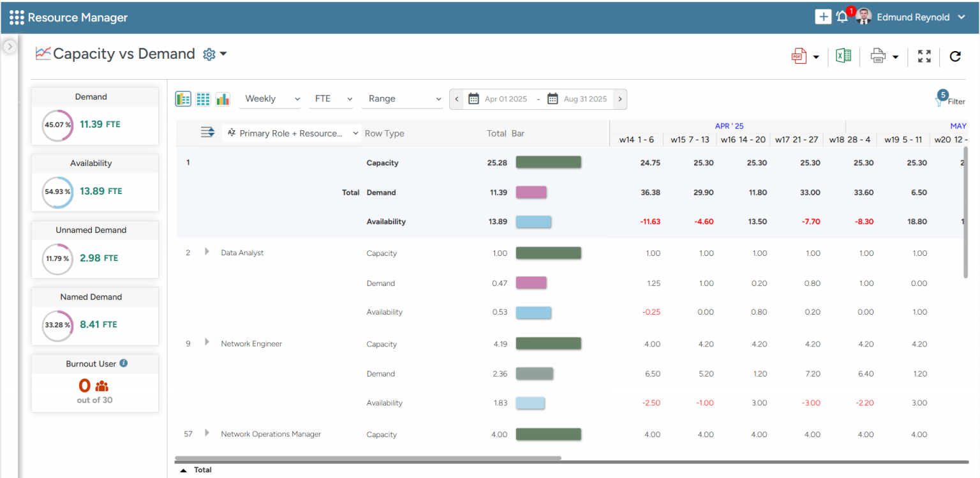The height and width of the screenshot is (478, 980).
Task: Click the Print icon
Action: point(878,56)
